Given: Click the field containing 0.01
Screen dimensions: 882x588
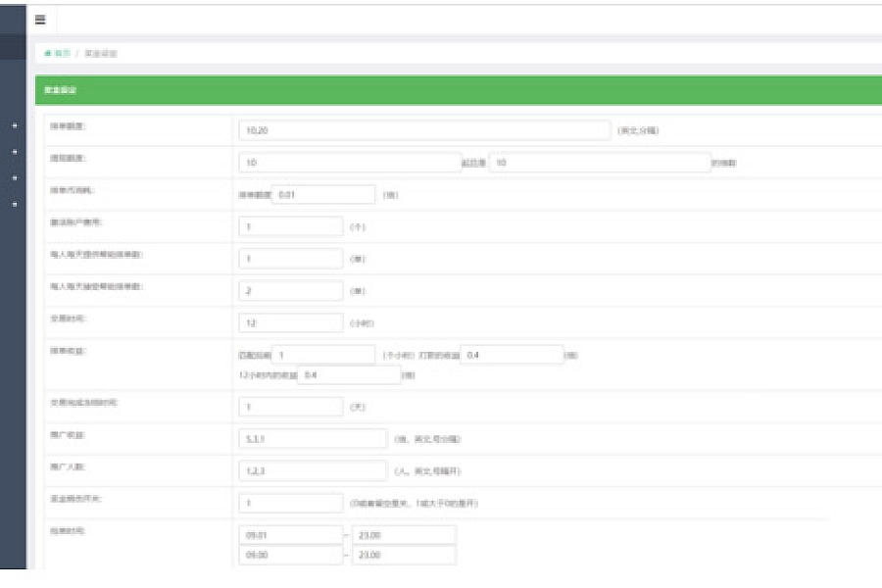Looking at the screenshot, I should coord(323,195).
